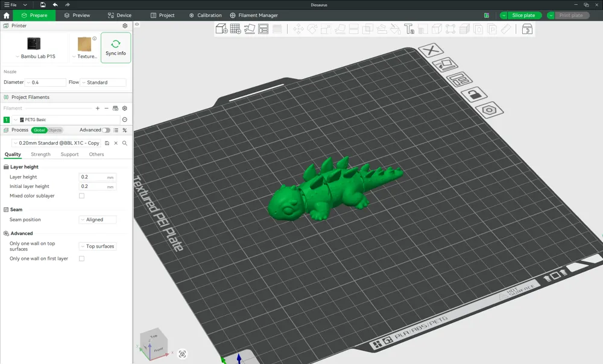Viewport: 603px width, 364px height.
Task: Switch process scope to Objects
Action: [55, 130]
